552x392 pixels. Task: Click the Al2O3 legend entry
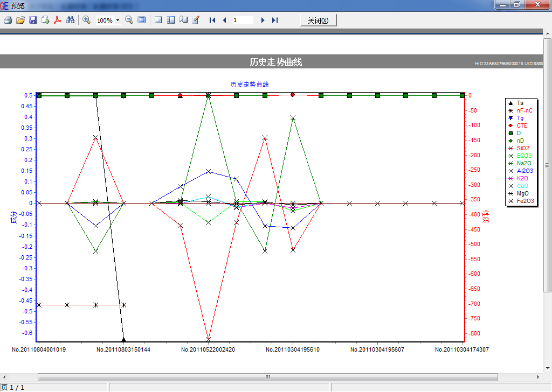(x=521, y=171)
